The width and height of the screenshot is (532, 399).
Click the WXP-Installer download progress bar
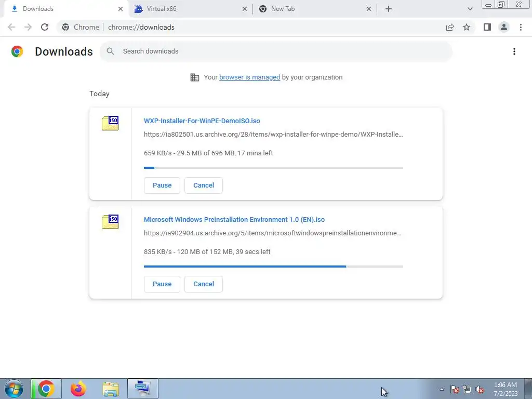tap(273, 168)
